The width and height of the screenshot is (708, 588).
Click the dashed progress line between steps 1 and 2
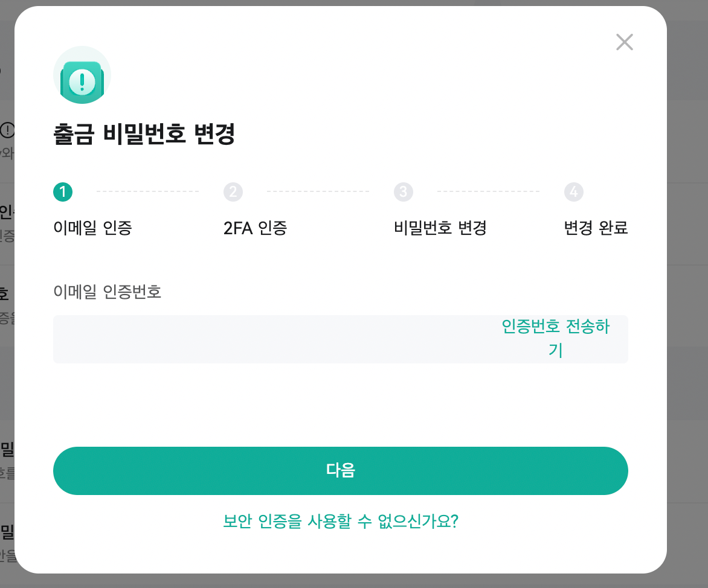[148, 192]
